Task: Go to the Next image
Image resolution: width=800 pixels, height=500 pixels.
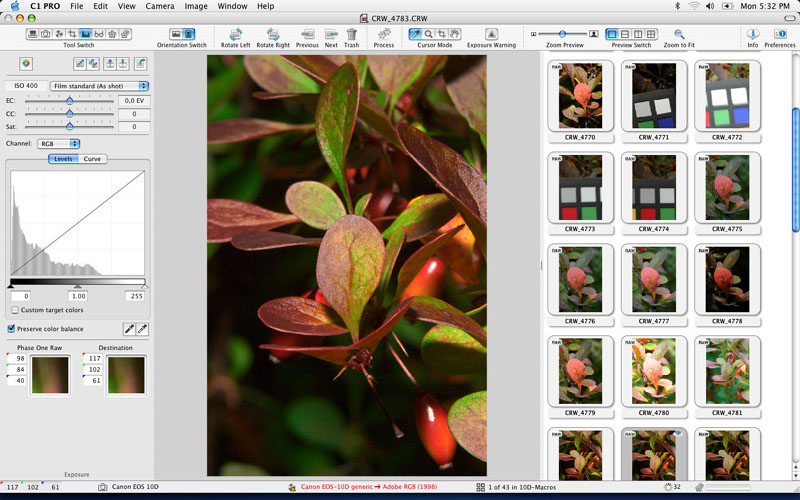Action: (331, 34)
